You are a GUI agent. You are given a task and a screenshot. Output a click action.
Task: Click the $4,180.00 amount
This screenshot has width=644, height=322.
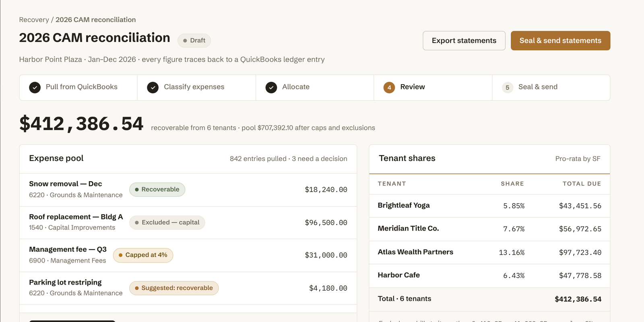(x=328, y=288)
